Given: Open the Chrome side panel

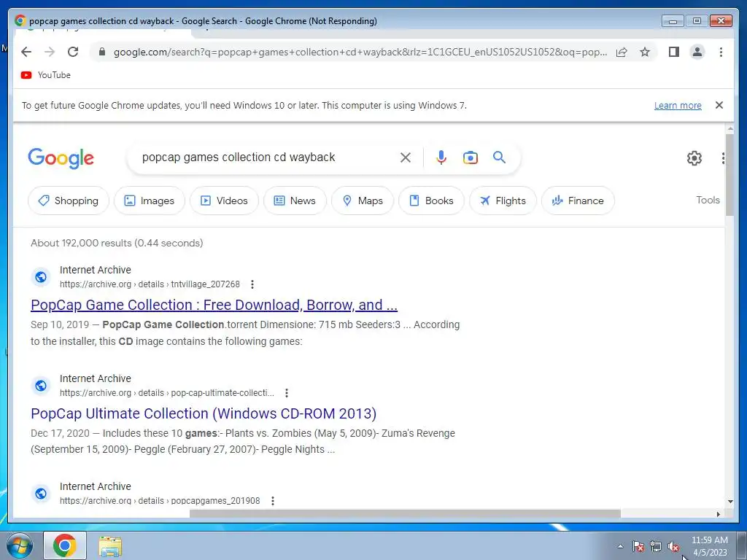Looking at the screenshot, I should tap(673, 52).
